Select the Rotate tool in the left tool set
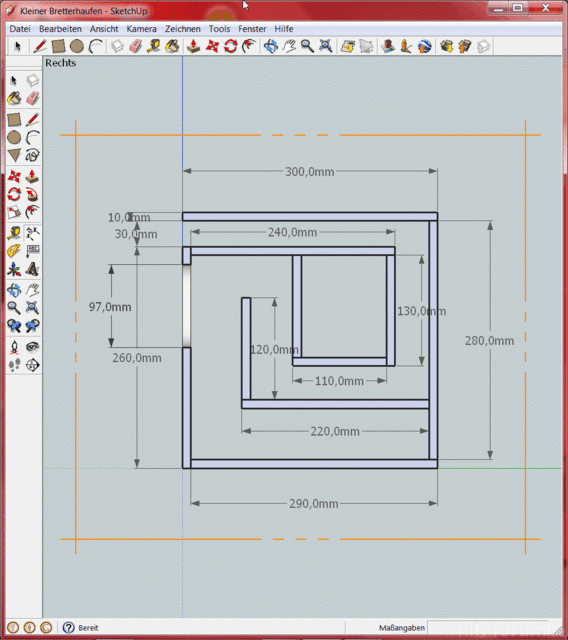568x640 pixels. coord(14,194)
